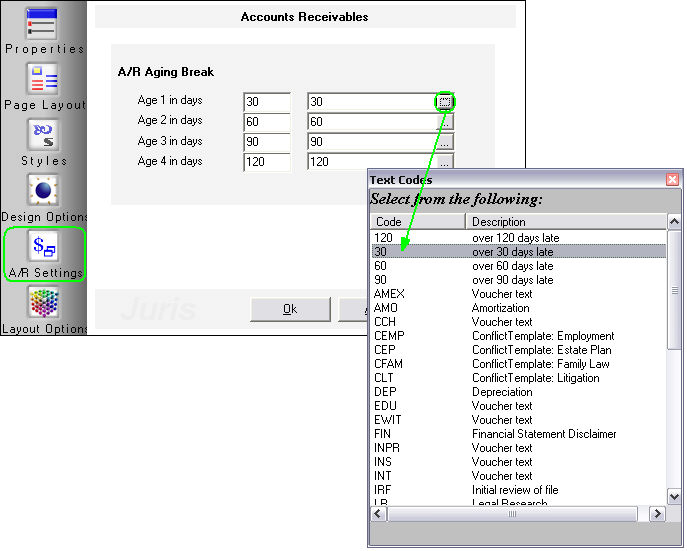Screen dimensions: 687x551
Task: Click the Description column header
Action: (565, 221)
